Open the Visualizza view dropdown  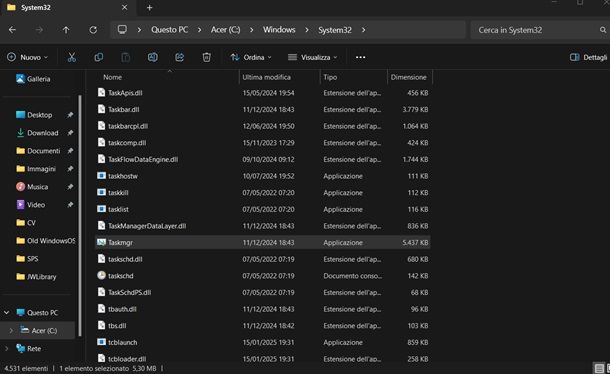[x=312, y=57]
